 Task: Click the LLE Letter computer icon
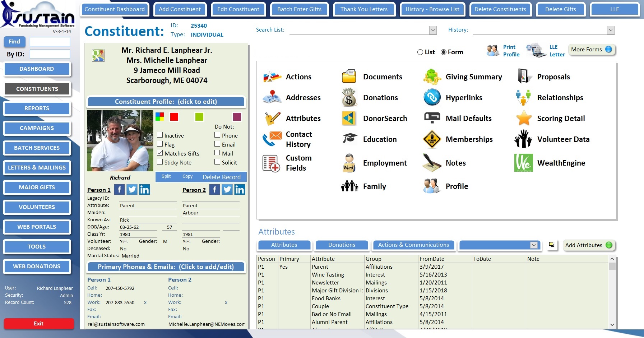[536, 50]
